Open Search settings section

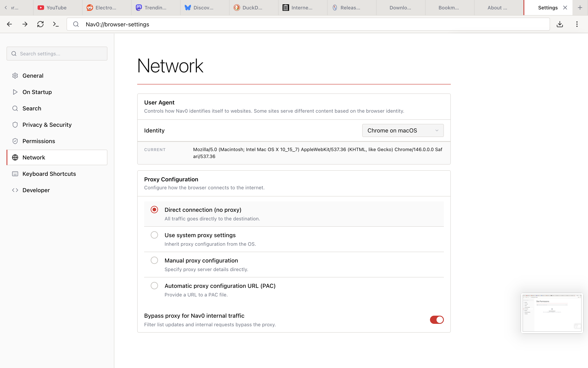pos(57,108)
